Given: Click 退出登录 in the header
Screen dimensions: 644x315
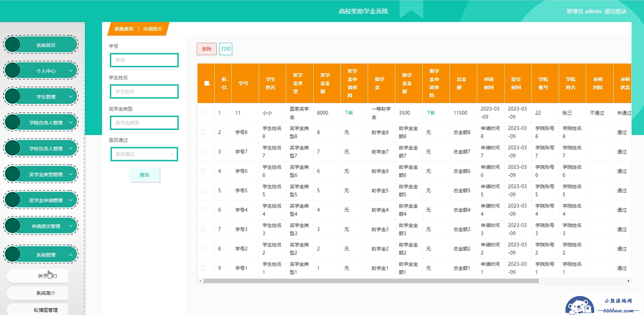Looking at the screenshot, I should pos(615,11).
